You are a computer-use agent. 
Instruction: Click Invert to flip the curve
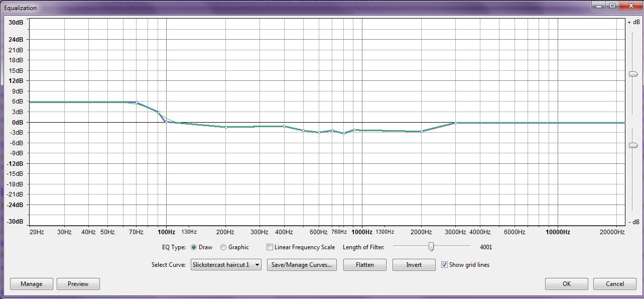point(414,265)
